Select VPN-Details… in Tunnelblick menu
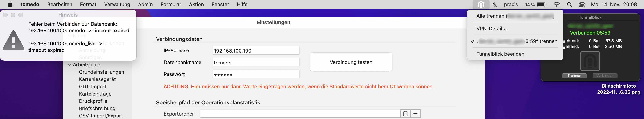This screenshot has width=644, height=119. point(493,29)
